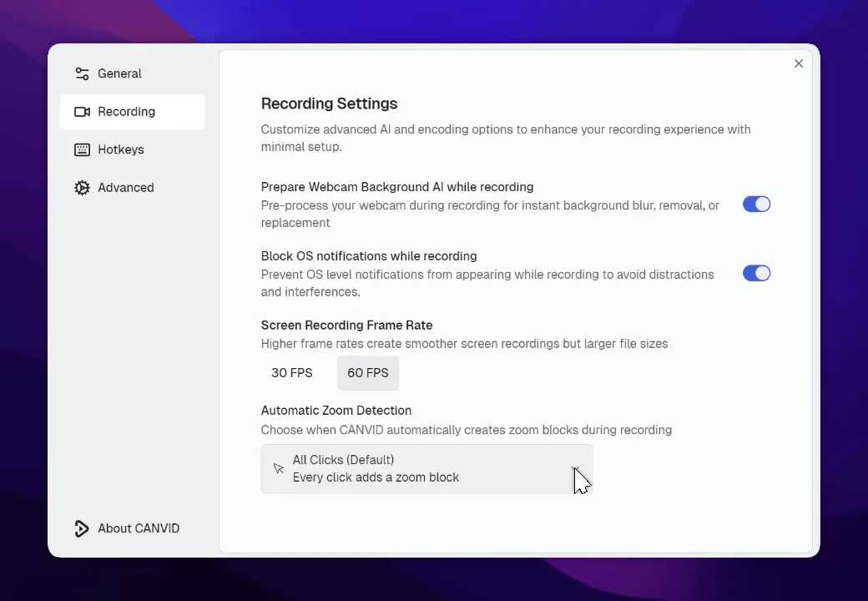Screen dimensions: 868x601
Task: Open the Automatic Zoom Detection dropdown
Action: click(x=426, y=468)
